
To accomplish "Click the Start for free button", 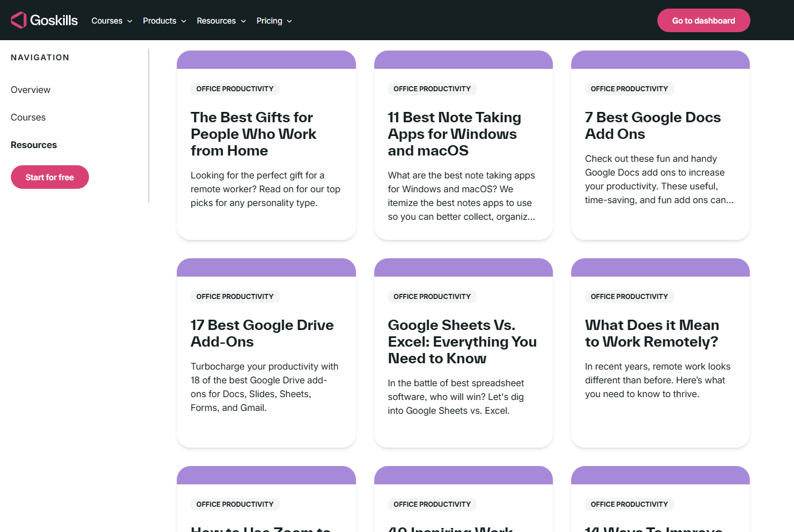I will pos(50,177).
